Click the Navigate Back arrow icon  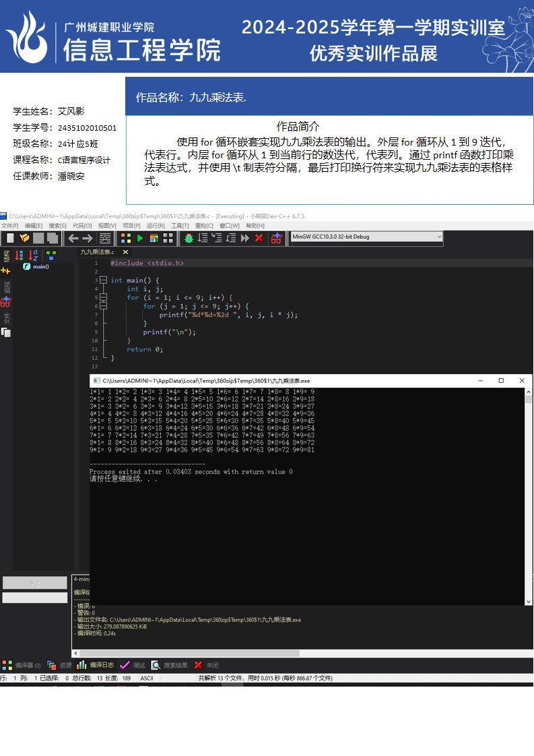[x=73, y=238]
